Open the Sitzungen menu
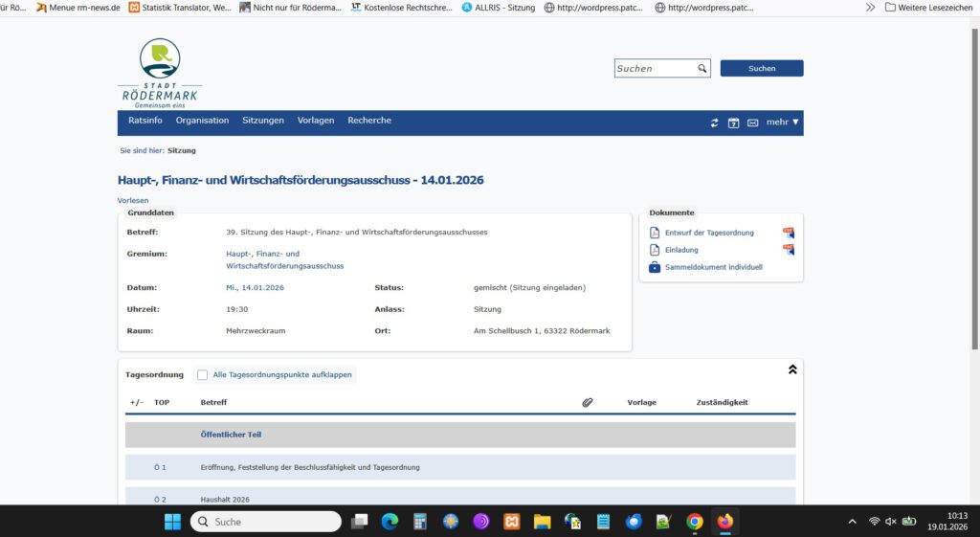Image resolution: width=980 pixels, height=537 pixels. [x=262, y=121]
